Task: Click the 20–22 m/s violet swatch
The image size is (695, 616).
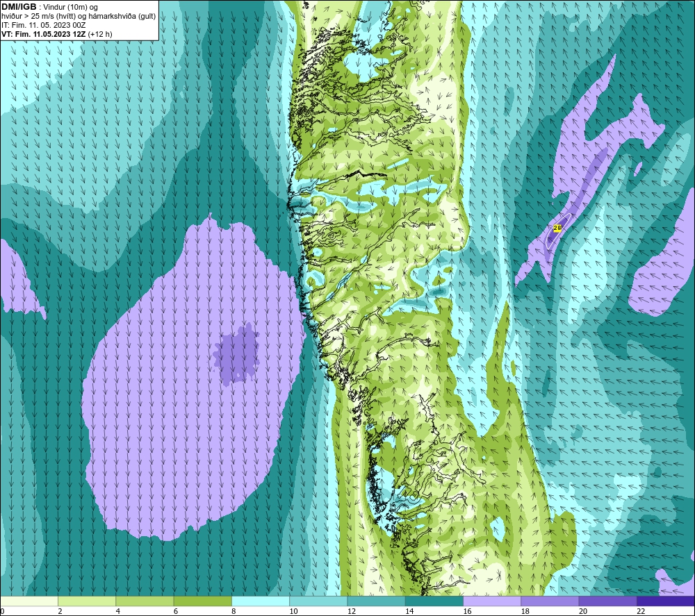Action: pos(607,601)
